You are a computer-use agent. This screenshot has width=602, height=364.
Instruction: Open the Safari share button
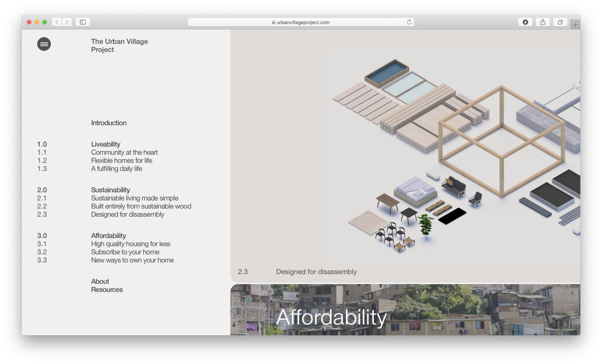click(x=543, y=22)
